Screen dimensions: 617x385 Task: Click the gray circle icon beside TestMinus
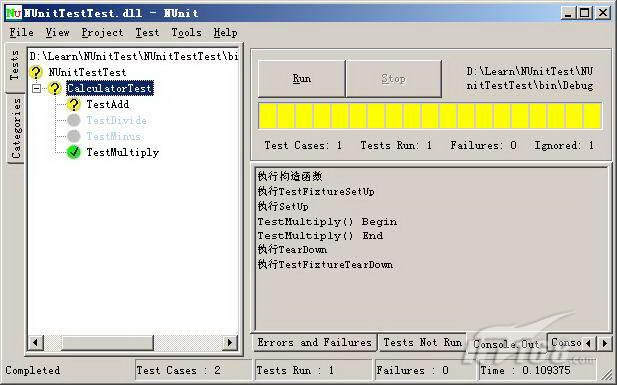(x=74, y=136)
